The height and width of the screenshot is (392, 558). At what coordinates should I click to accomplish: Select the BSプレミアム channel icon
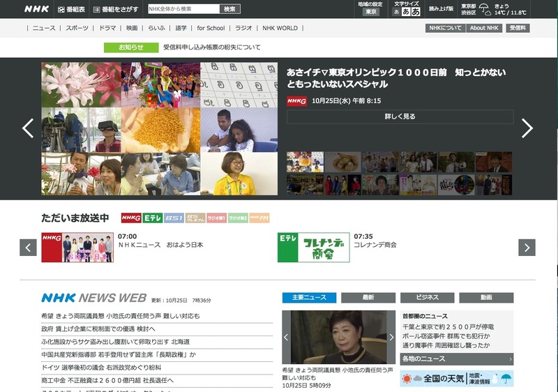[195, 218]
